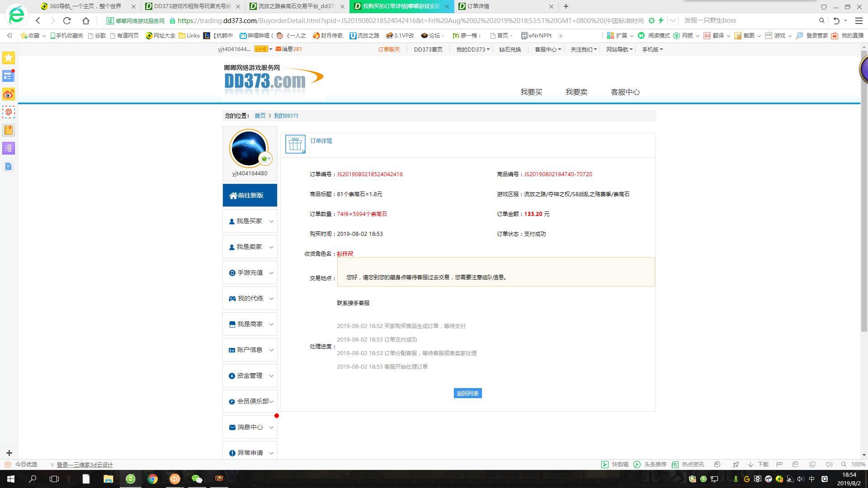Image resolution: width=868 pixels, height=488 pixels.
Task: Open the 网站导航 dropdown menu
Action: pyautogui.click(x=619, y=49)
